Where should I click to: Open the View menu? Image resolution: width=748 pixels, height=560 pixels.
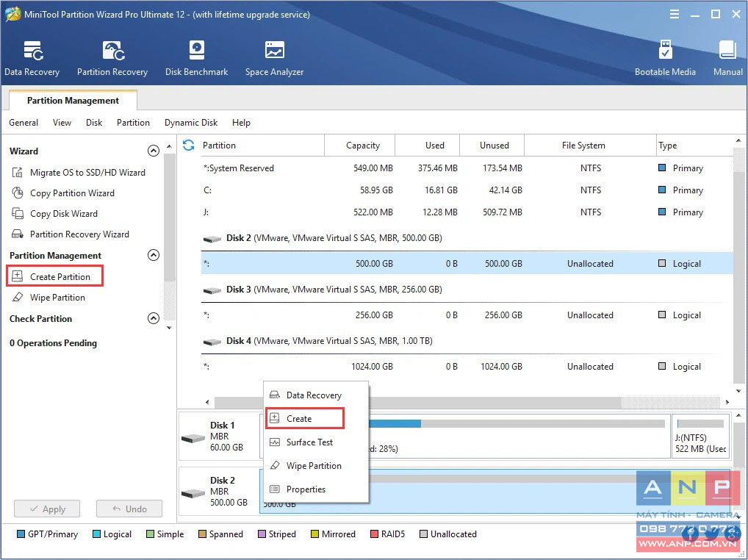pos(62,123)
